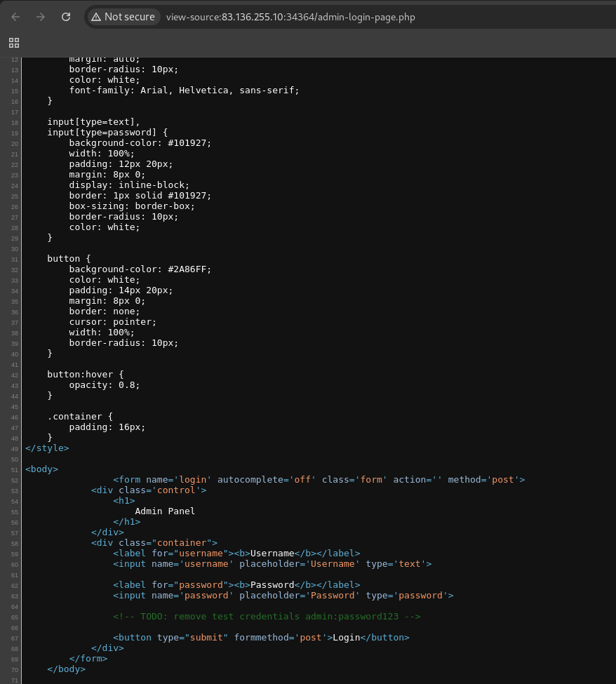The image size is (616, 684).
Task: Click the cursor pointer declaration
Action: (x=112, y=322)
